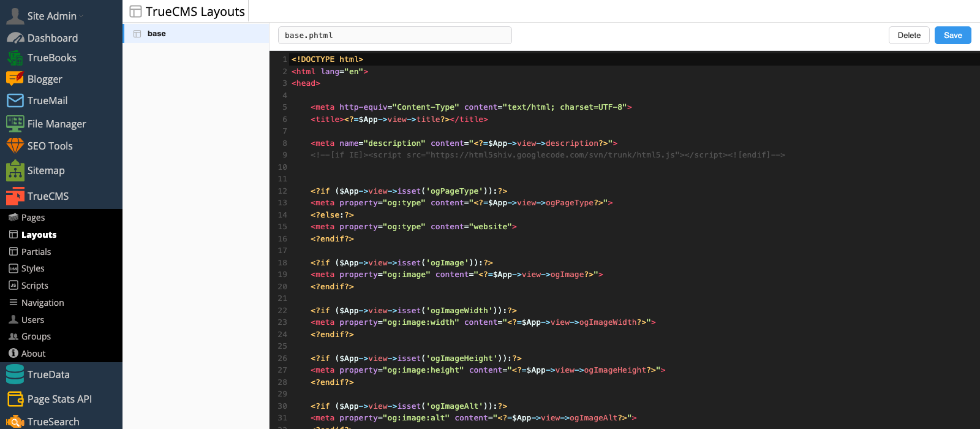Click the Layouts submenu icon
The width and height of the screenshot is (980, 429).
(13, 235)
